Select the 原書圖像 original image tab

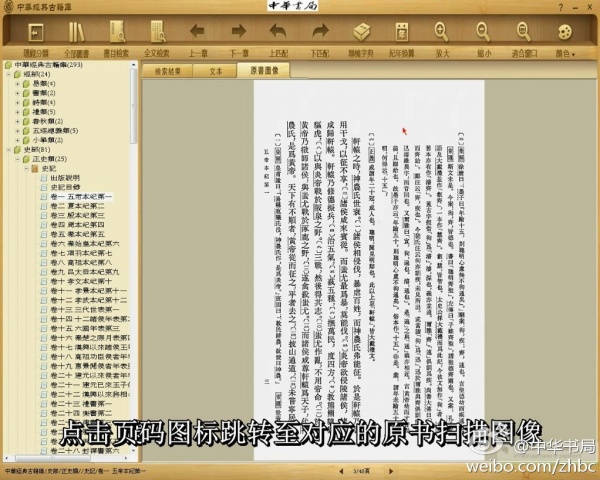[264, 70]
